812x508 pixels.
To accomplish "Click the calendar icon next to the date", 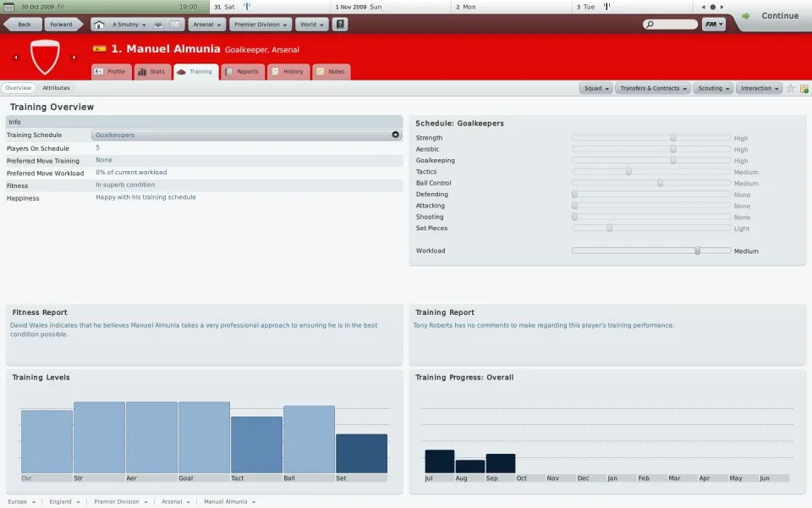I will [11, 7].
